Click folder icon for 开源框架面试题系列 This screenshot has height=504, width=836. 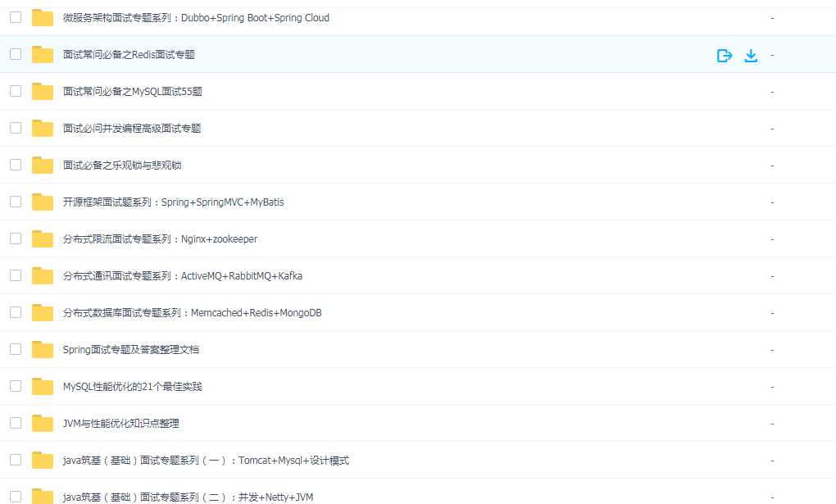43,202
